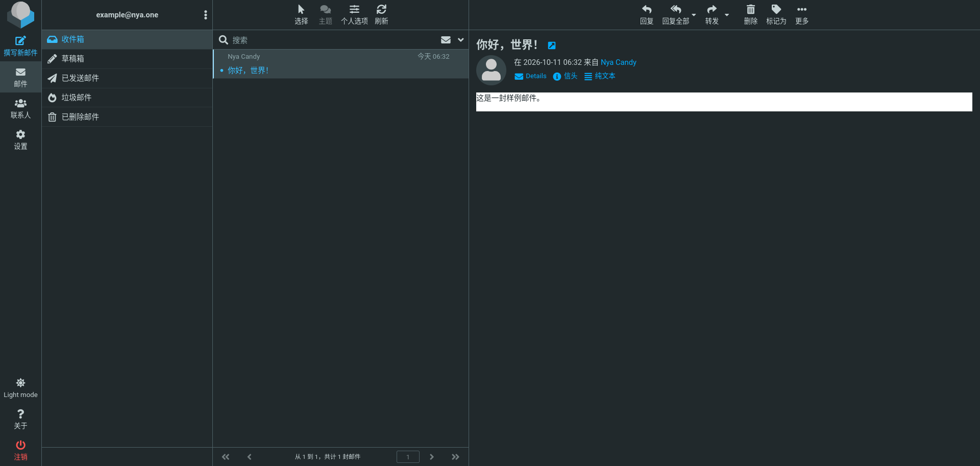Screen dimensions: 980x466
Task: Click the Nya Candy sender link
Action: (619, 62)
